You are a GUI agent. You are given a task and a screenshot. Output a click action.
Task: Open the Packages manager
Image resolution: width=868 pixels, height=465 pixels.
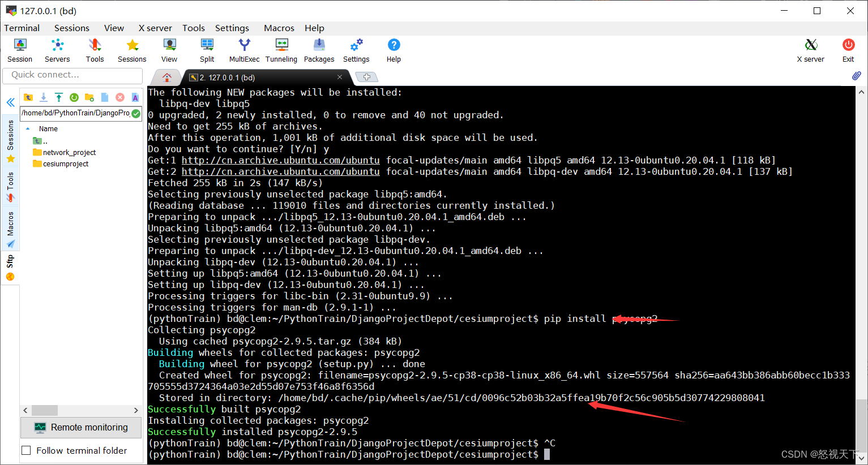coord(319,50)
